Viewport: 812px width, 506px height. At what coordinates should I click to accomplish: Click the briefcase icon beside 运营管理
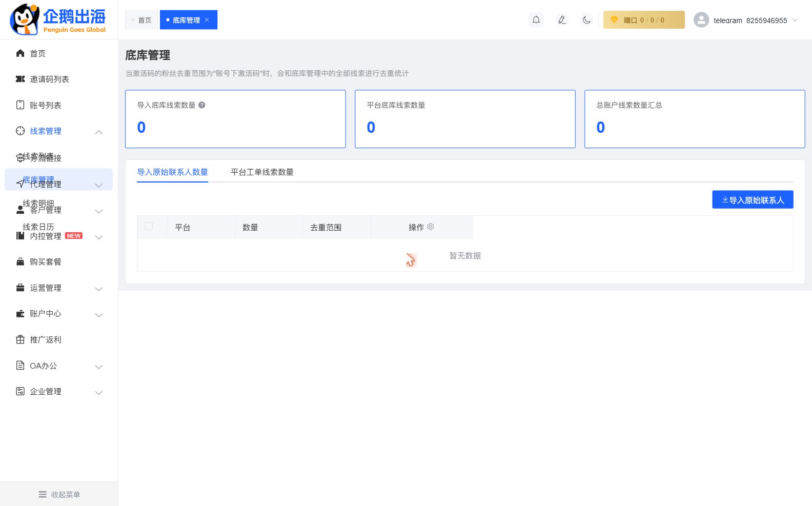coord(21,288)
